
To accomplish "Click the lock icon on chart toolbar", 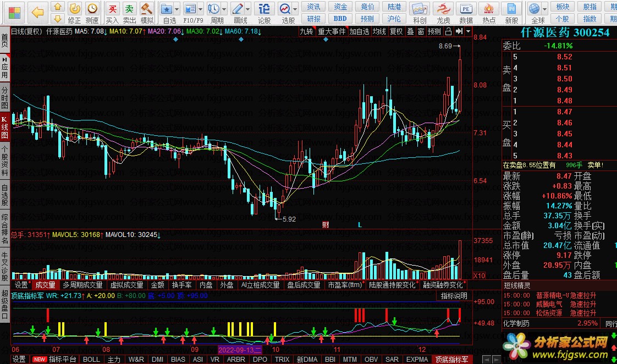I will (x=448, y=31).
